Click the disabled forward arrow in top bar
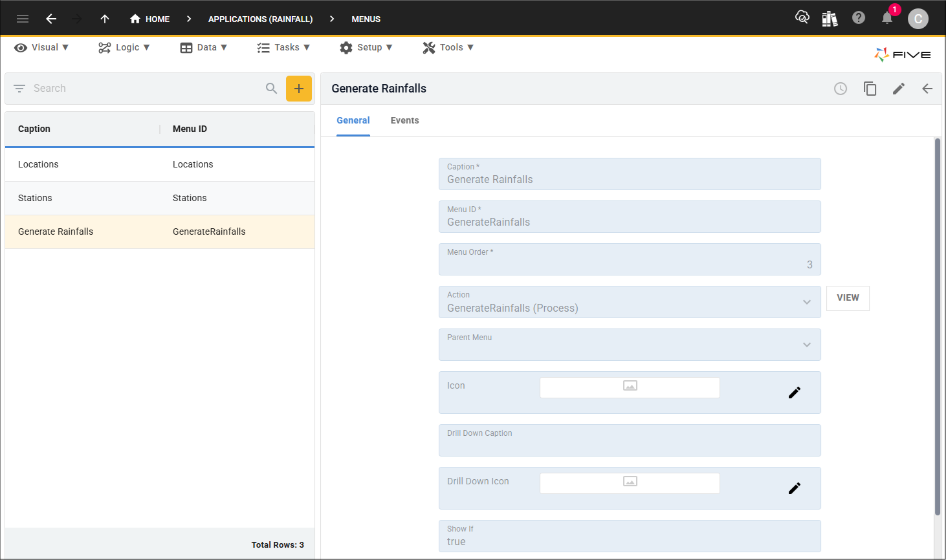The image size is (946, 560). 77,19
